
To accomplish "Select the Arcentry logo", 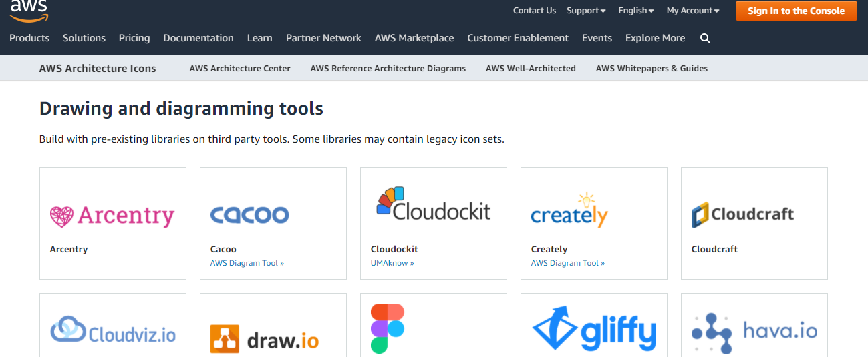I will point(112,216).
